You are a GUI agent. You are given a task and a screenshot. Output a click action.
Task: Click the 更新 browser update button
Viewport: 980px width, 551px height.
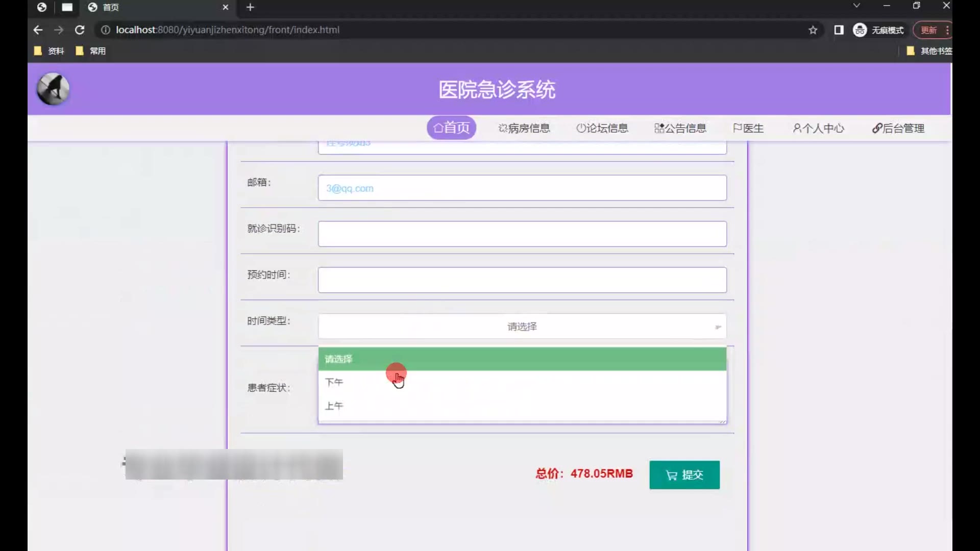928,30
